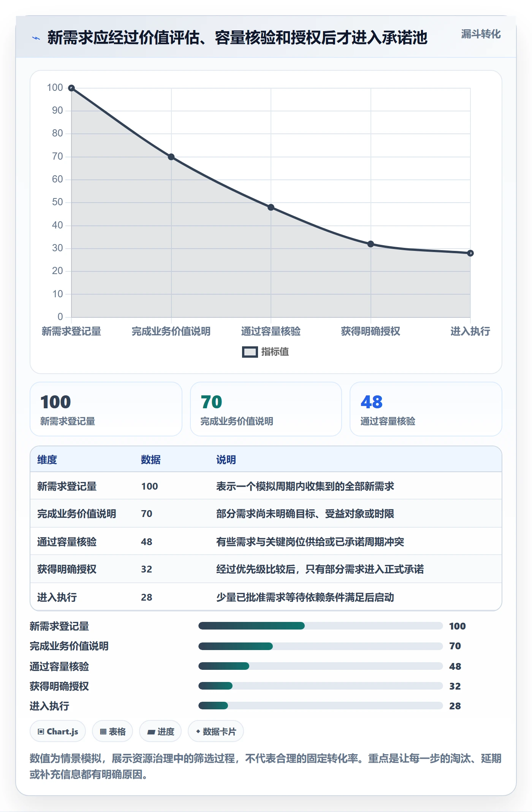
Task: Open the 通过容量核验 data card showing 48
Action: (x=426, y=409)
